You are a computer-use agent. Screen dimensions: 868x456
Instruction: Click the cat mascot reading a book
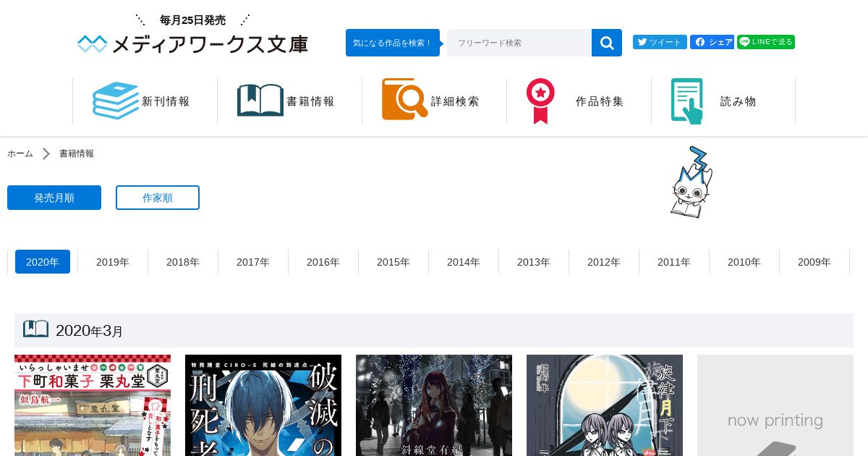(x=692, y=182)
